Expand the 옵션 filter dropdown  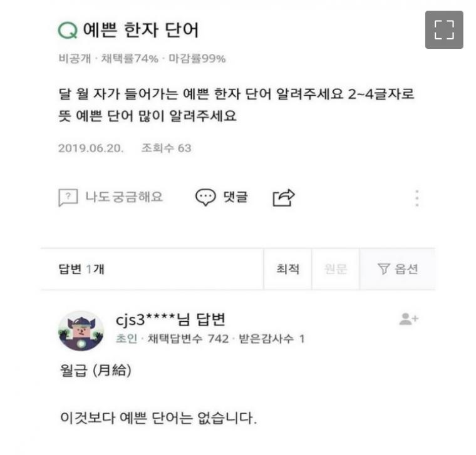click(x=398, y=269)
